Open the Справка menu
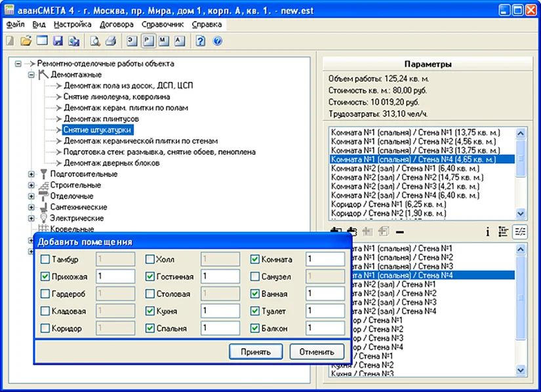Image resolution: width=541 pixels, height=392 pixels. (x=207, y=24)
